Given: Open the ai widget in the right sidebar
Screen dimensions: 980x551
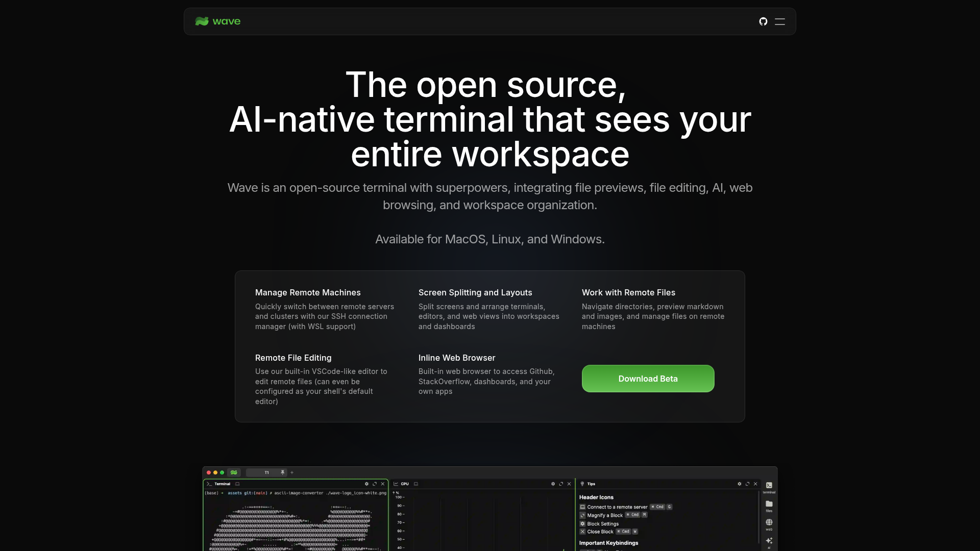Looking at the screenshot, I should click(x=769, y=540).
